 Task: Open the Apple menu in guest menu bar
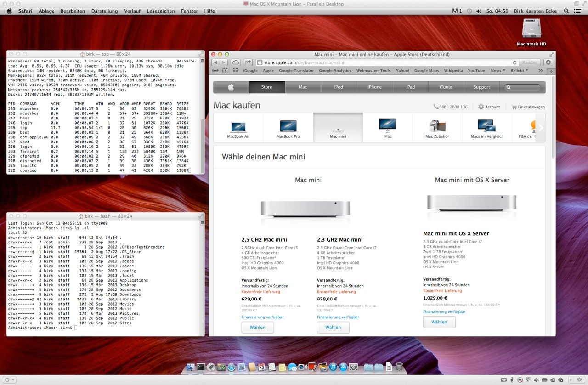pyautogui.click(x=9, y=11)
